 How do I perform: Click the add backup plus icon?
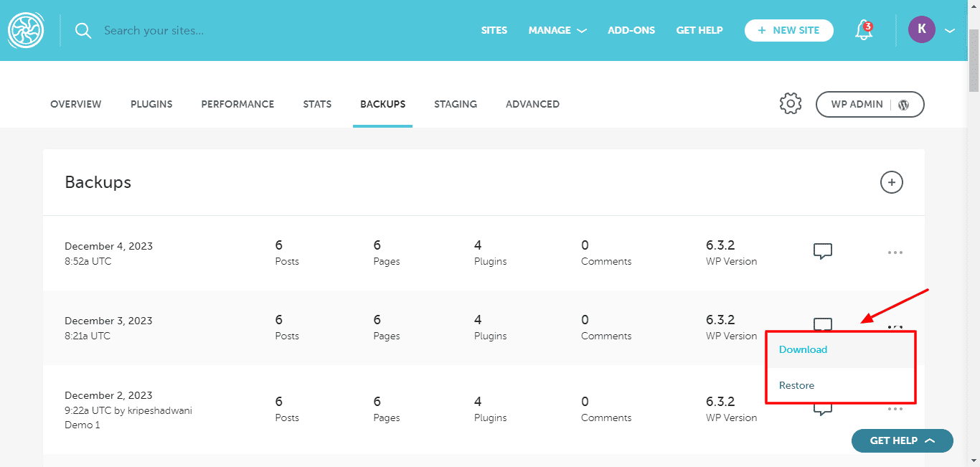click(891, 182)
